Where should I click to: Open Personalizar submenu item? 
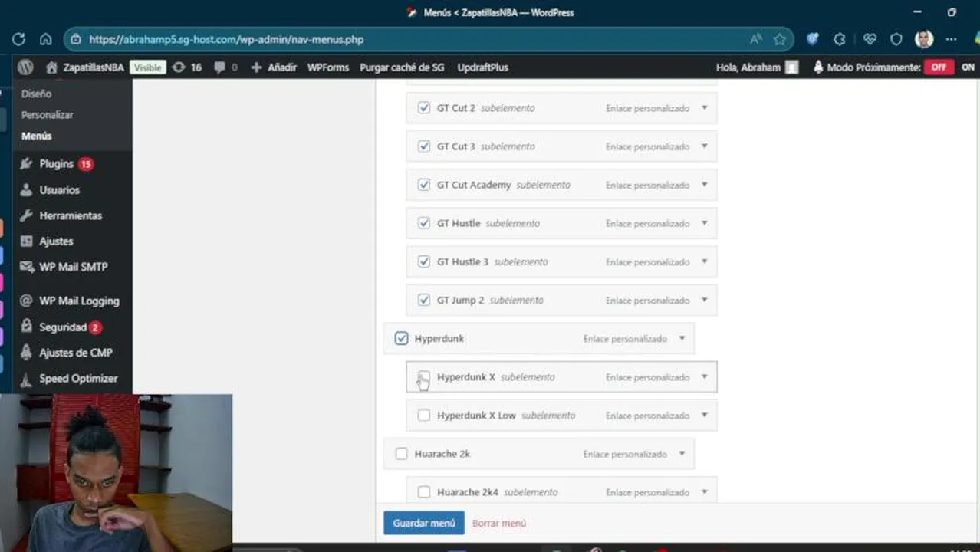(48, 115)
